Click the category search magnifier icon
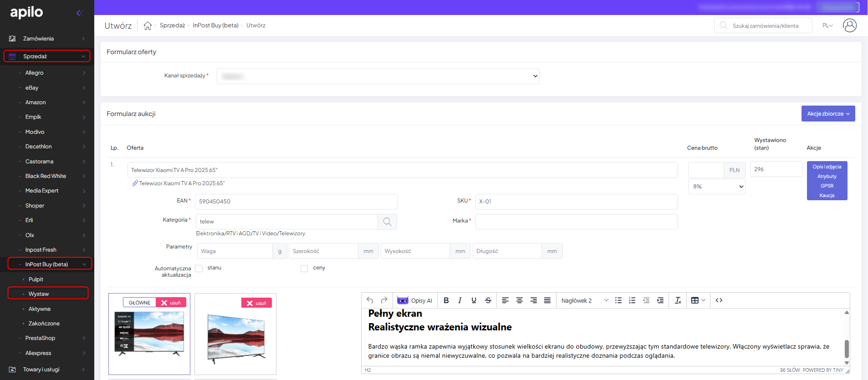868x380 pixels. click(x=387, y=222)
